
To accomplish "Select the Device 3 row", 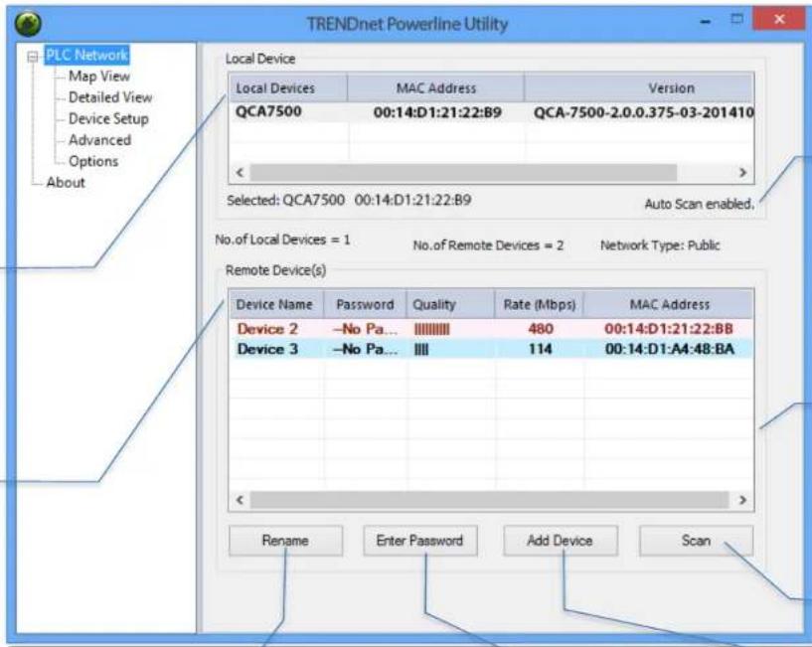I will (491, 349).
